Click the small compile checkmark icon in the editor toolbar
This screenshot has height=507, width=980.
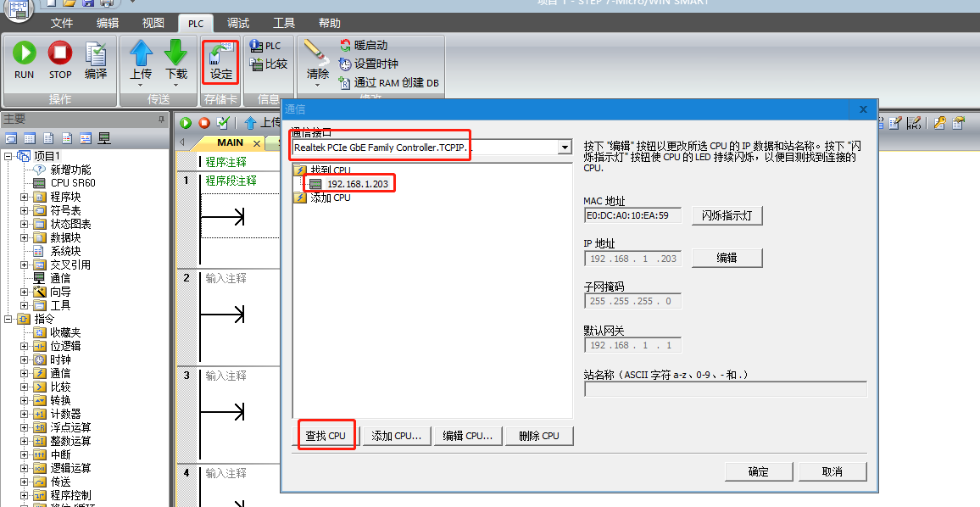[222, 123]
